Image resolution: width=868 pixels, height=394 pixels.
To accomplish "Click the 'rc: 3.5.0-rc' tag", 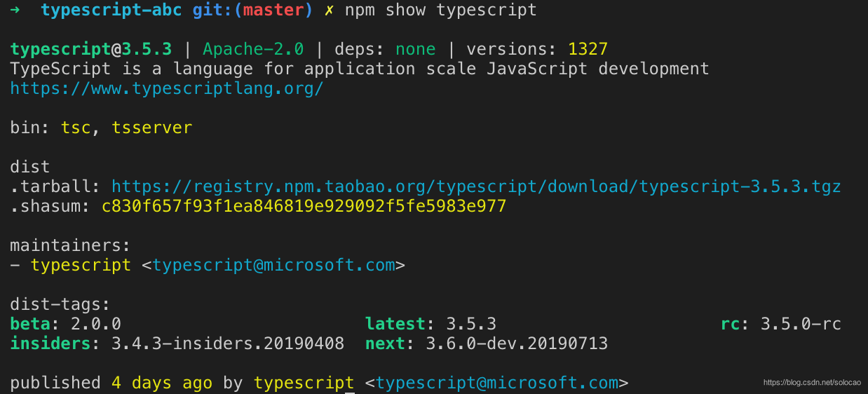I will coord(780,325).
